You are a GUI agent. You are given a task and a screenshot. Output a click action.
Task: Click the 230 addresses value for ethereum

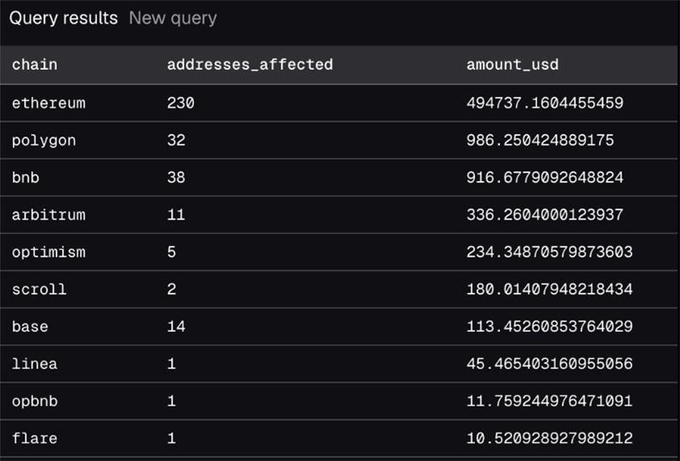[x=181, y=103]
